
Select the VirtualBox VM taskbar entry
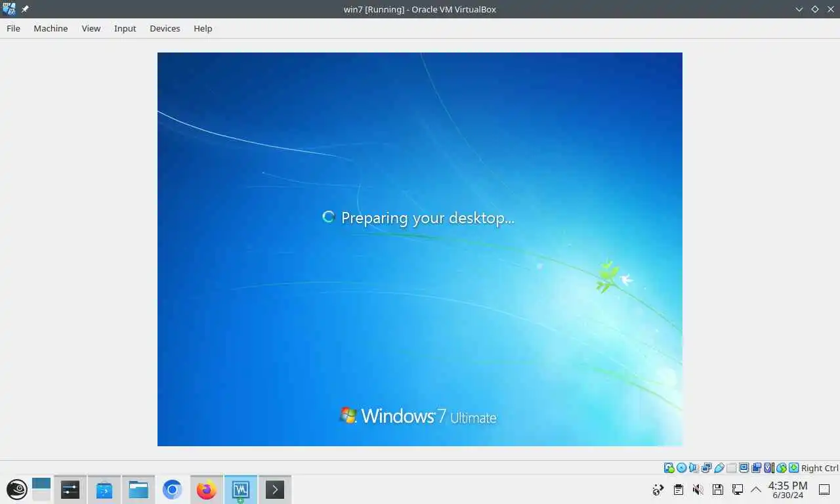241,490
